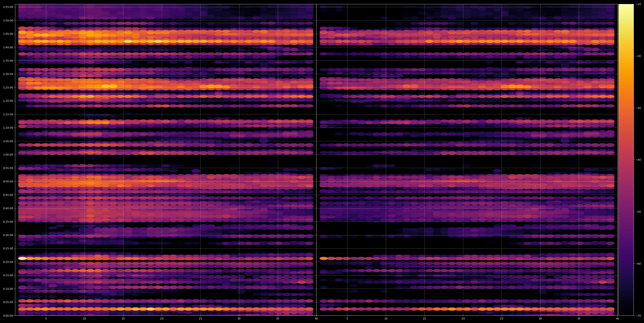Select the 0:15:00 time label
The width and height of the screenshot is (644, 323).
8,275
